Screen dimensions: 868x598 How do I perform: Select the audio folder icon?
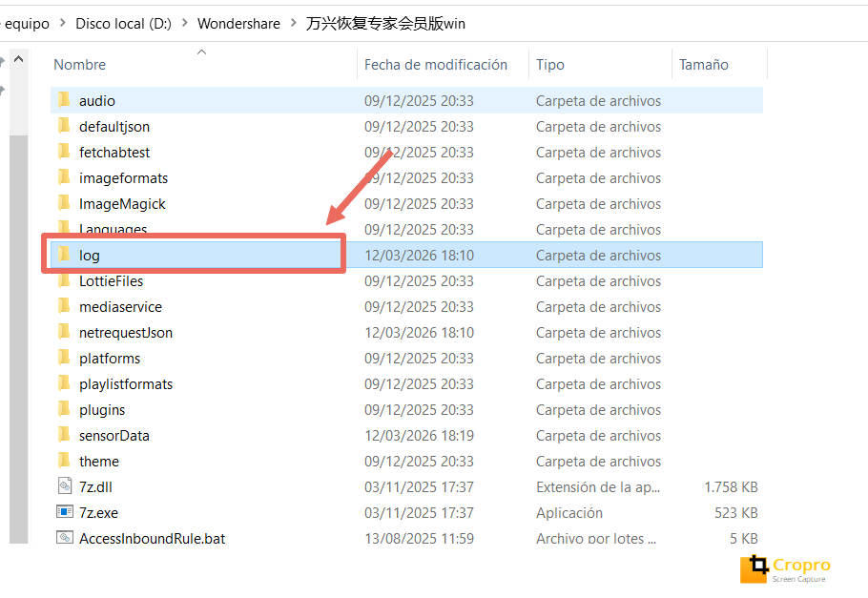pos(64,100)
